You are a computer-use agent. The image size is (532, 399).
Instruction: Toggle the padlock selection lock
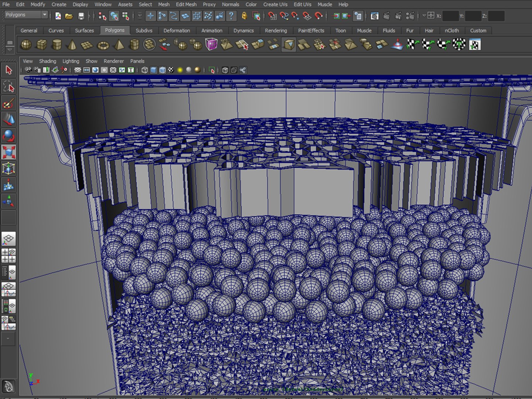point(244,16)
